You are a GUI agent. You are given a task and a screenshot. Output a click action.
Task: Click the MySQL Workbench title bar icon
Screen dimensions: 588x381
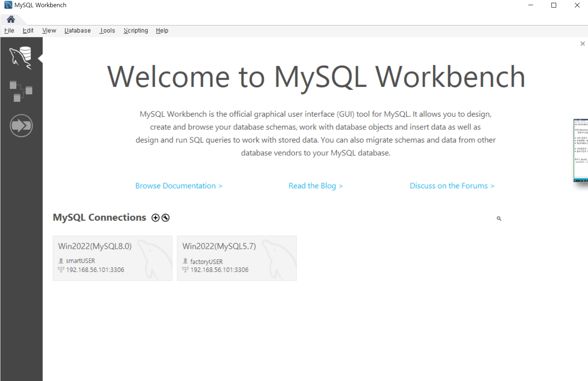coord(8,5)
